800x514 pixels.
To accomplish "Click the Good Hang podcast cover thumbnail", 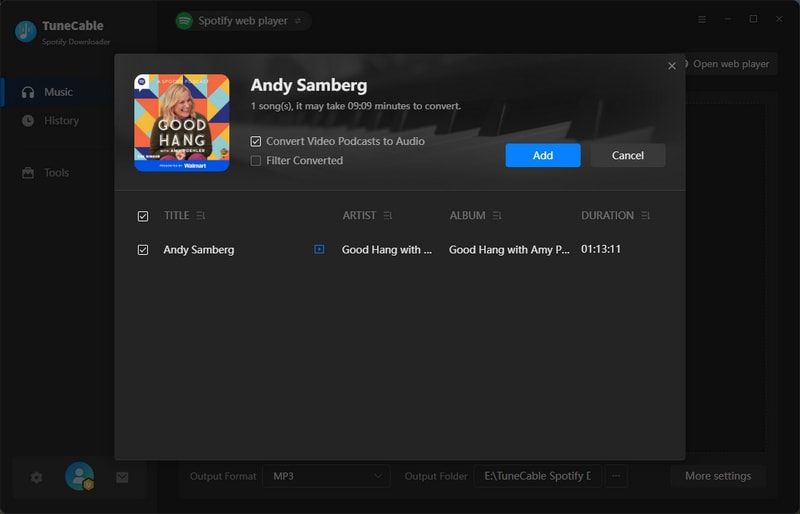I will 182,123.
